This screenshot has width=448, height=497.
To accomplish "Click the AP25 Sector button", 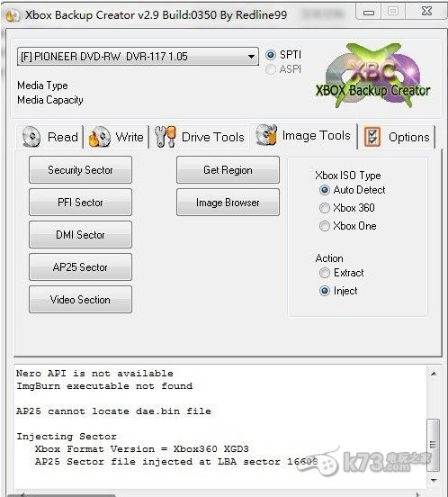I will tap(80, 267).
